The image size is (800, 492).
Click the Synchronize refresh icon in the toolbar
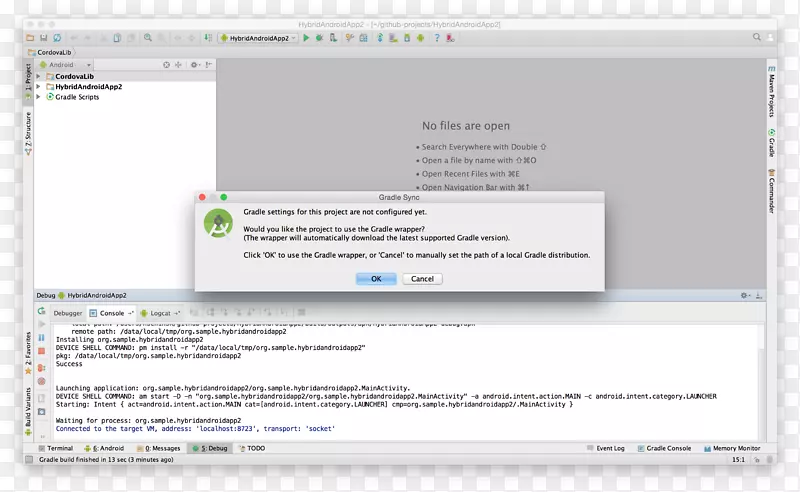57,38
